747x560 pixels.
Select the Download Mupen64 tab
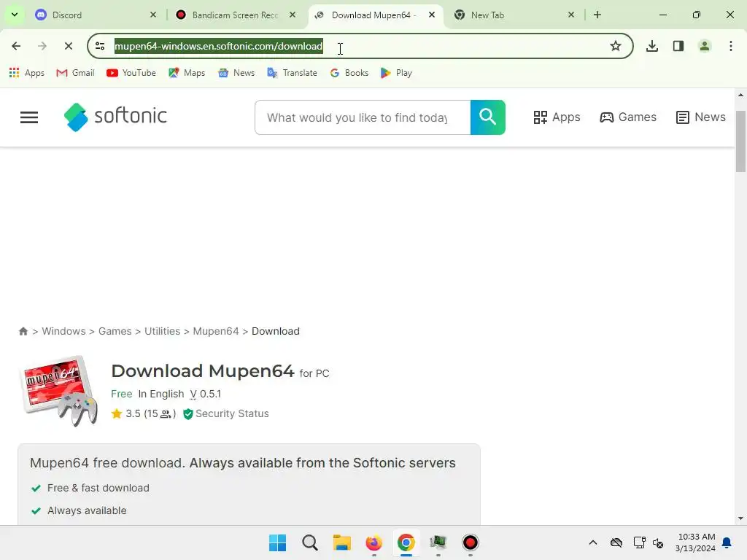point(376,15)
